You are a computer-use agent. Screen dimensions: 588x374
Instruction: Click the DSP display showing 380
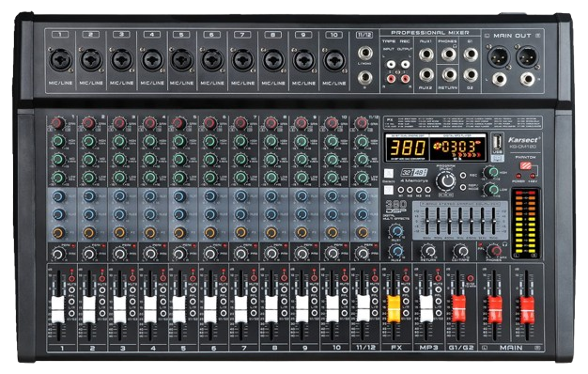tap(408, 148)
